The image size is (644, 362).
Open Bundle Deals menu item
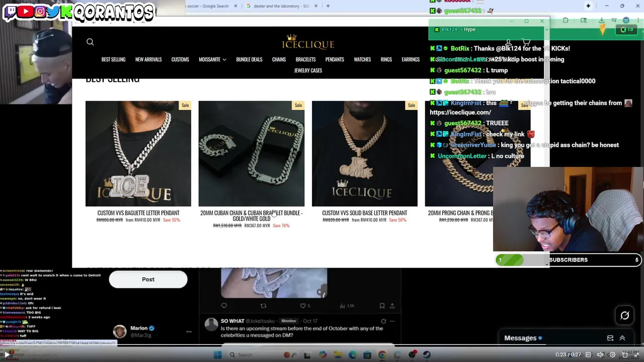(249, 59)
